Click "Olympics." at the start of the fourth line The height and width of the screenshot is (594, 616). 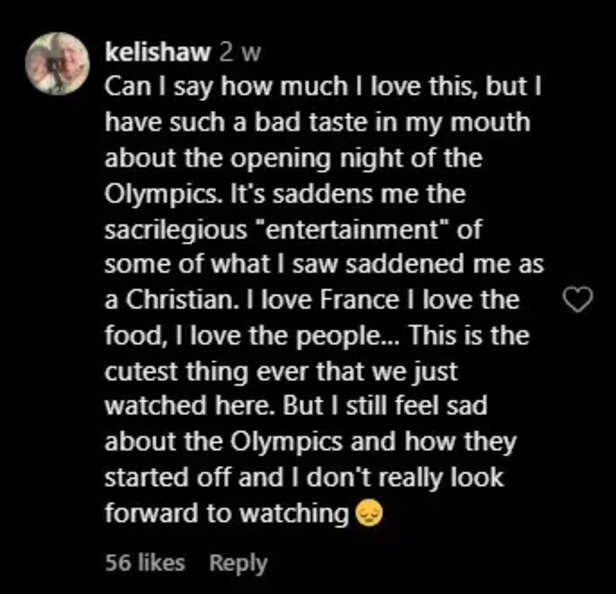150,190
